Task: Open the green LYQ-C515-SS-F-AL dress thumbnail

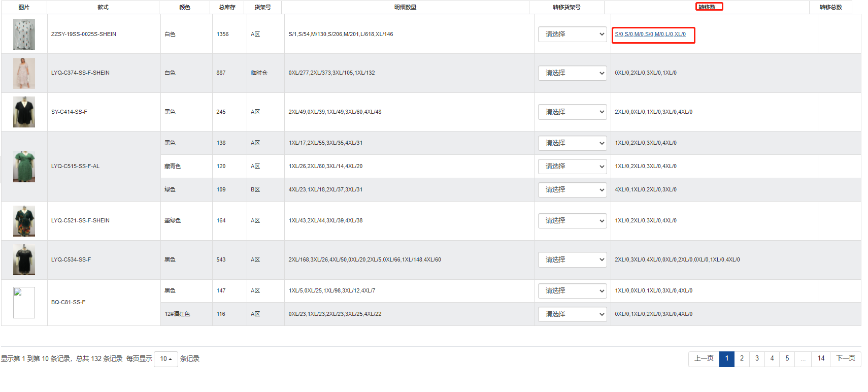Action: (x=24, y=167)
